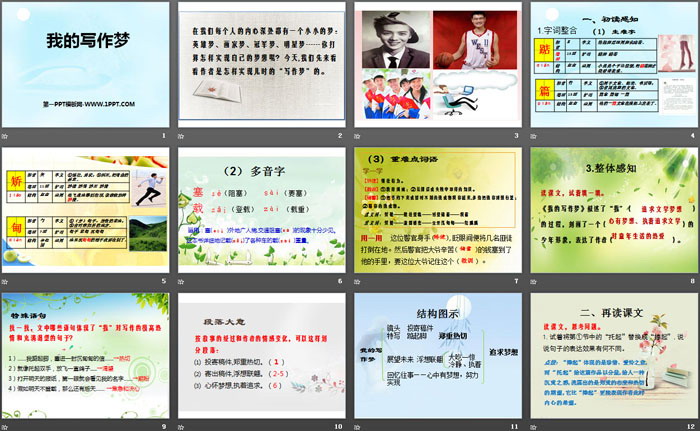Select slide 7 titled (3) 重难点词语
Image resolution: width=700 pixels, height=431 pixels.
pos(438,210)
